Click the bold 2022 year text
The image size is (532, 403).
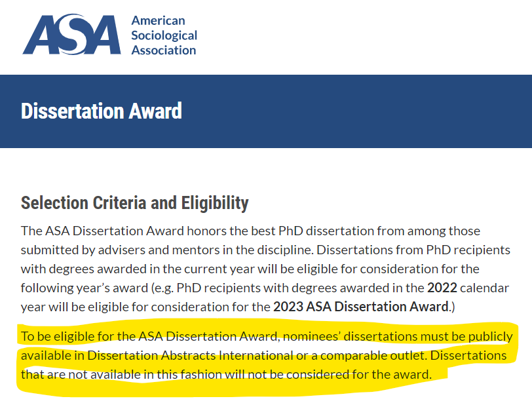[442, 288]
